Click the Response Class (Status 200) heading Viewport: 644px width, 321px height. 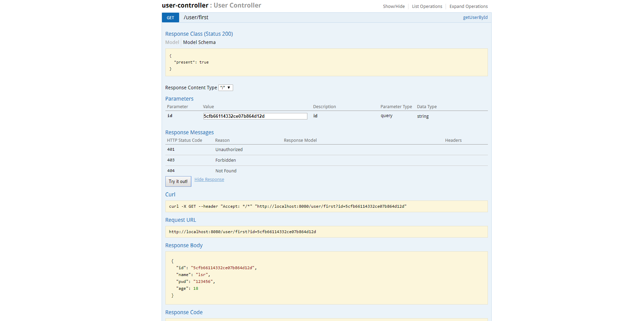[199, 34]
